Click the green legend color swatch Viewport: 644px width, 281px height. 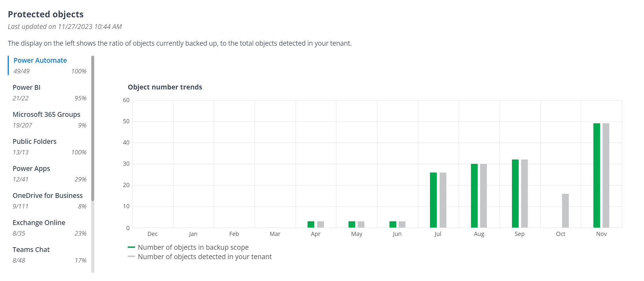point(131,247)
